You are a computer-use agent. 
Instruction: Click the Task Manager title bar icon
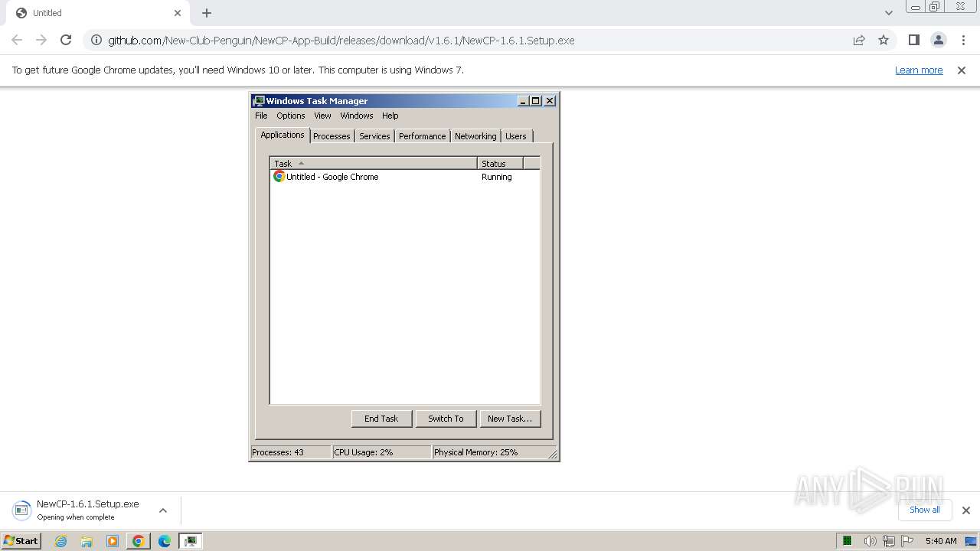(259, 100)
